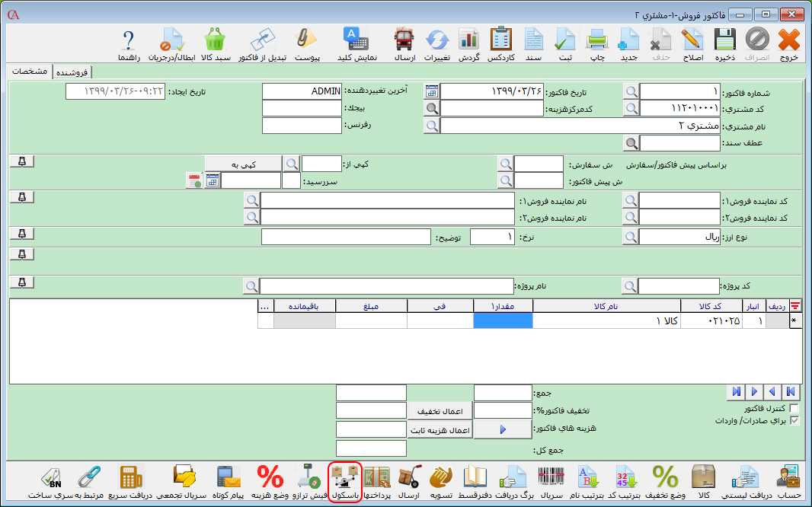Viewport: 812px width, 507px height.
Task: Expand the invoice costs (هزینه های فاکتور) arrow button
Action: coord(503,430)
